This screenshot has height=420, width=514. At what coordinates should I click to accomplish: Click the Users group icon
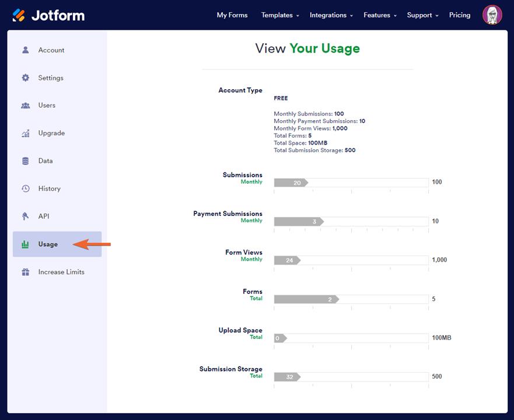25,105
